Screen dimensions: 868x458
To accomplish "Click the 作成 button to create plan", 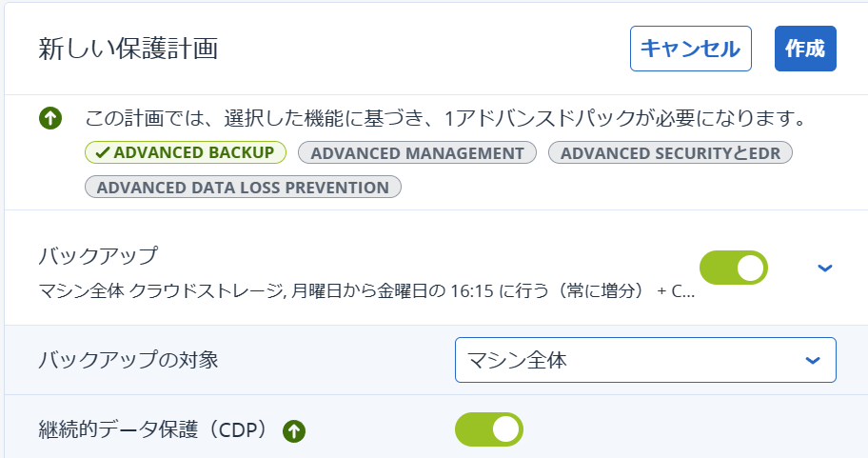I will click(x=805, y=49).
